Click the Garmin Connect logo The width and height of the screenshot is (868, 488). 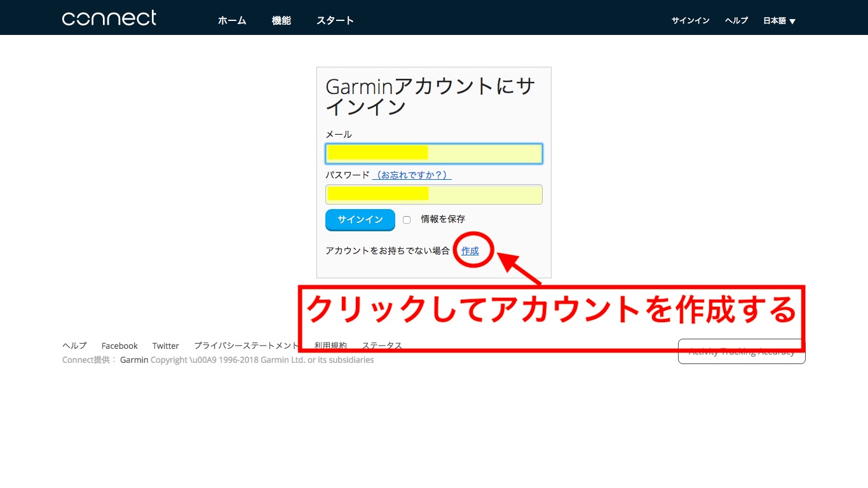(x=109, y=18)
